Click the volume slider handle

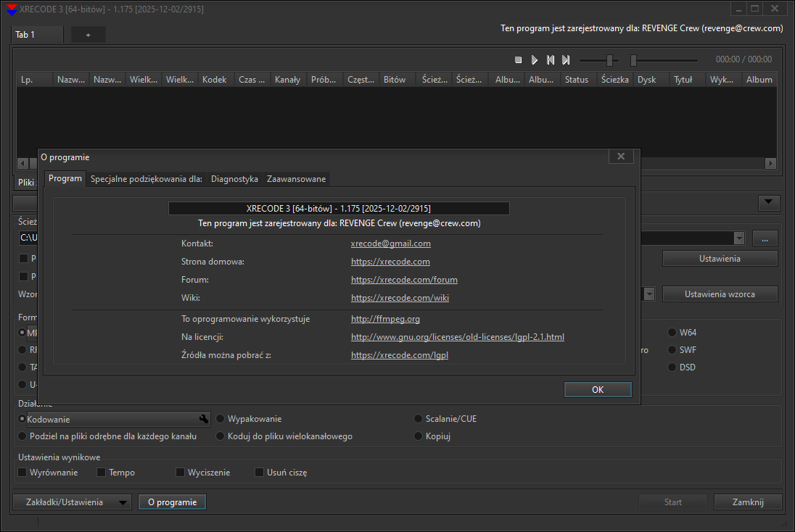610,60
